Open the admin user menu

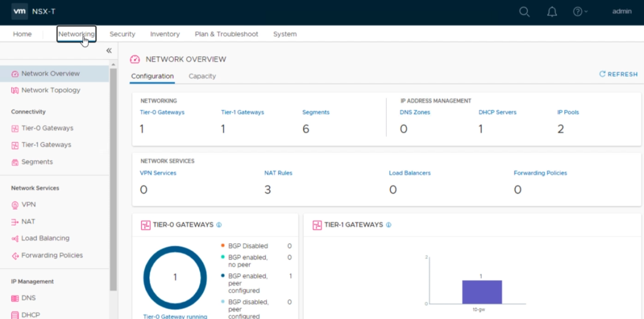coord(622,12)
